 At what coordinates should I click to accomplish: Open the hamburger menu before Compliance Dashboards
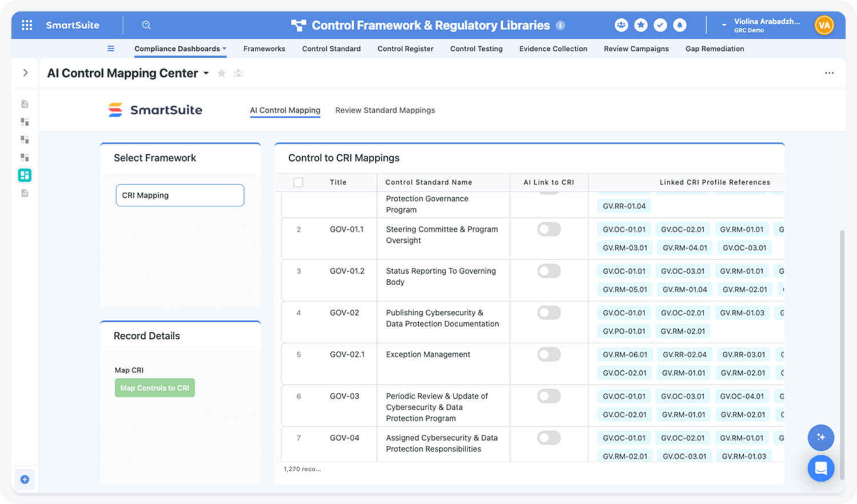111,49
